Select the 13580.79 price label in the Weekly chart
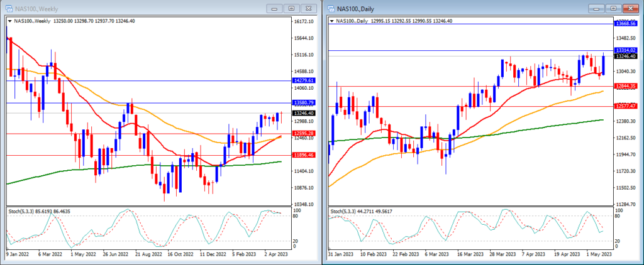This screenshot has width=644, height=265. (x=304, y=102)
